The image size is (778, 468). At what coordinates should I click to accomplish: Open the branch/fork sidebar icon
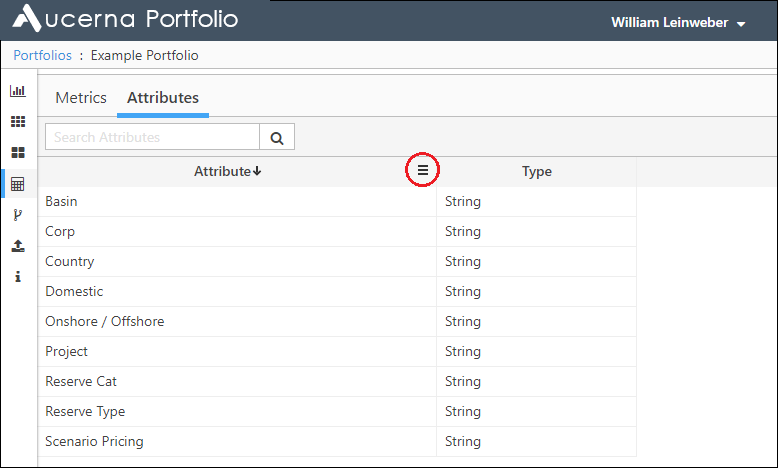pyautogui.click(x=18, y=215)
